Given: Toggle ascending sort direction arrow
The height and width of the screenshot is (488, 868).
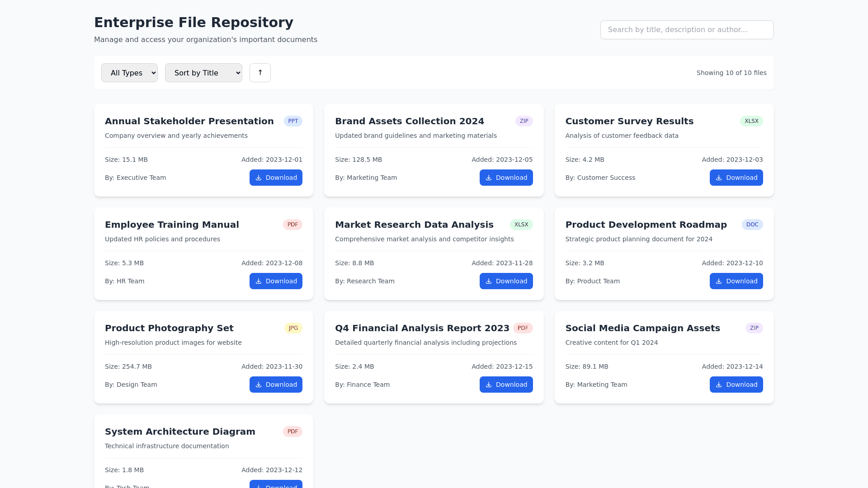Looking at the screenshot, I should tap(260, 73).
